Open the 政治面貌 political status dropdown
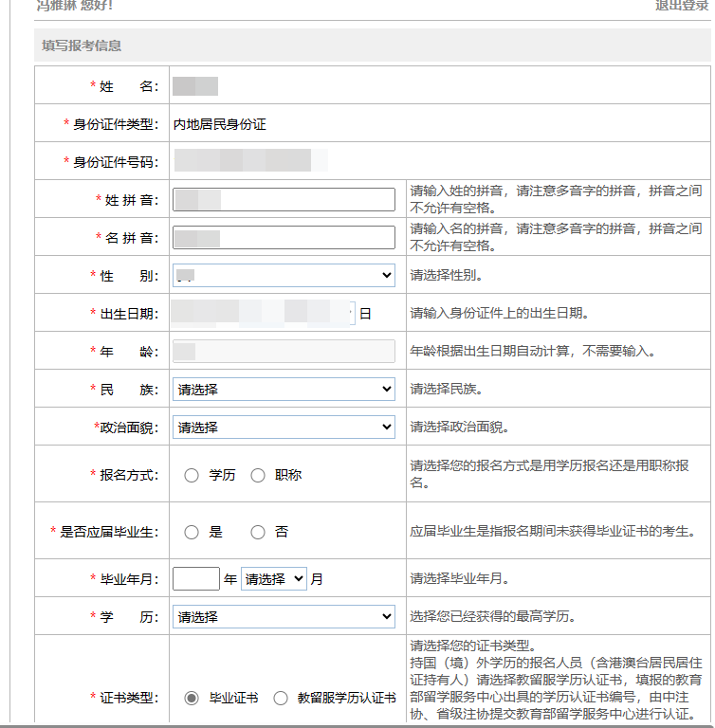The height and width of the screenshot is (728, 715). point(284,428)
